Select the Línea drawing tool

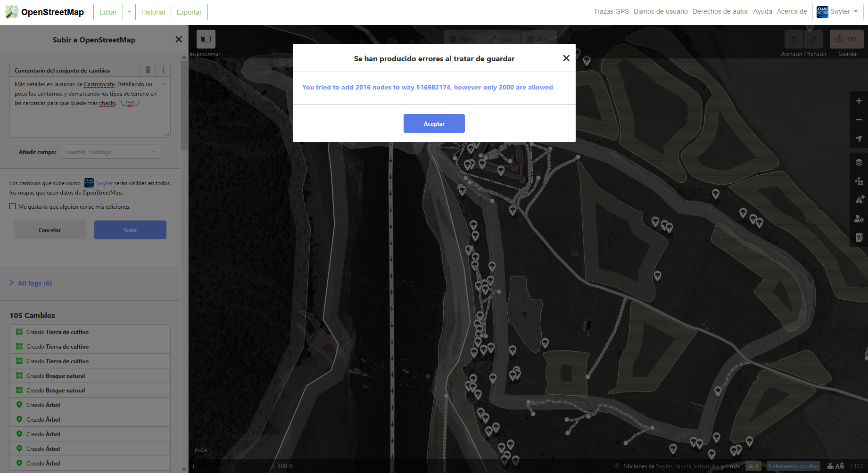[501, 39]
